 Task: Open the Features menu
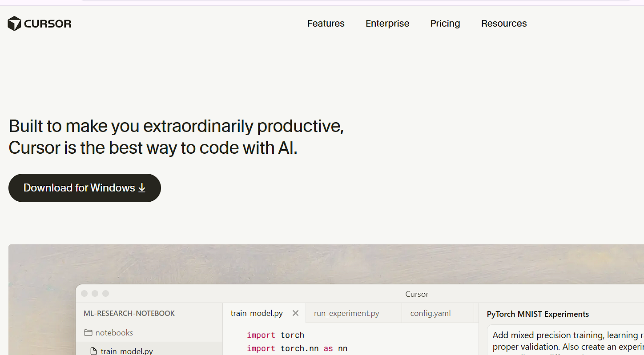click(x=326, y=23)
